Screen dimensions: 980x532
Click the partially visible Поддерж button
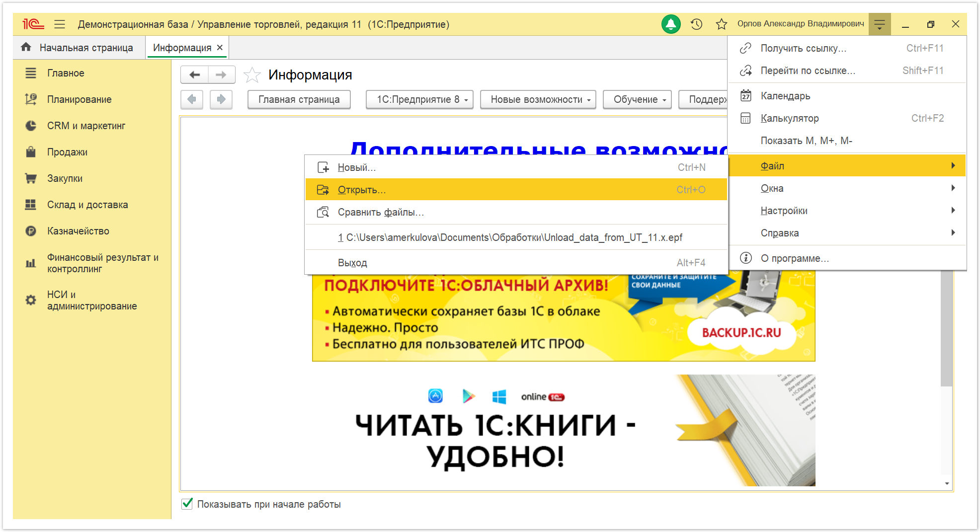(x=704, y=99)
